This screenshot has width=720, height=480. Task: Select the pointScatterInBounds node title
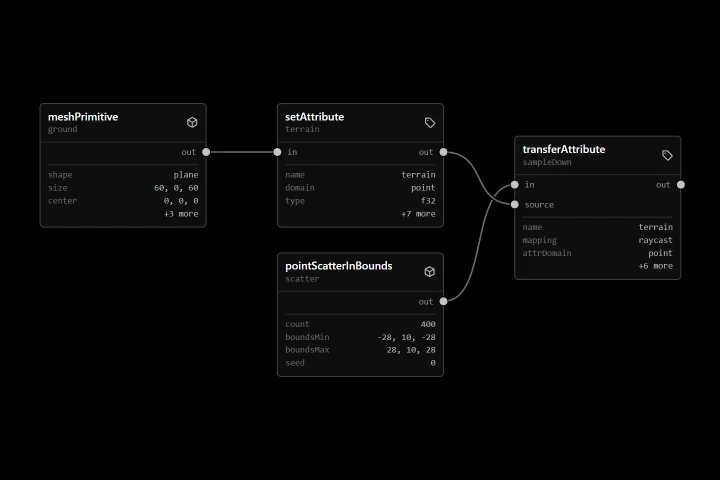coord(339,266)
